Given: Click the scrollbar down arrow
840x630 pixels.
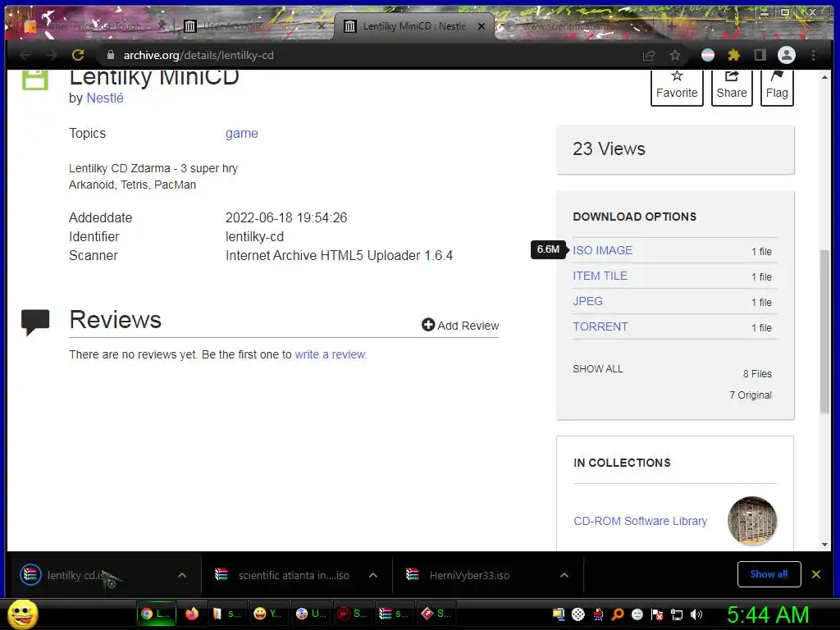Looking at the screenshot, I should coord(824,545).
